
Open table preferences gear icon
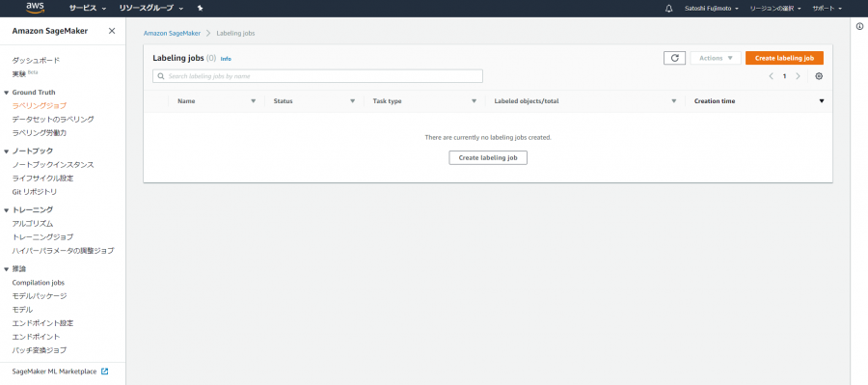pos(819,76)
